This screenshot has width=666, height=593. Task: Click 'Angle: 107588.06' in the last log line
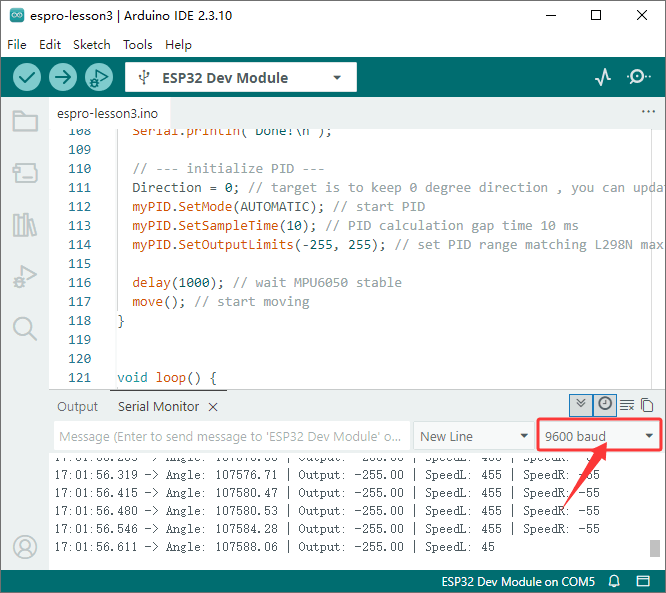pyautogui.click(x=221, y=547)
